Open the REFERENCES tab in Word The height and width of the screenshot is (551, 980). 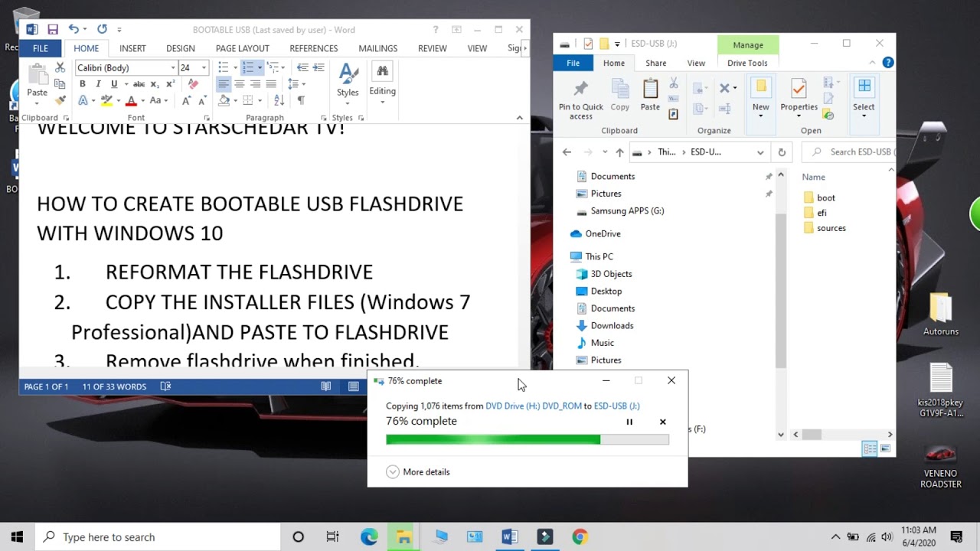coord(313,48)
